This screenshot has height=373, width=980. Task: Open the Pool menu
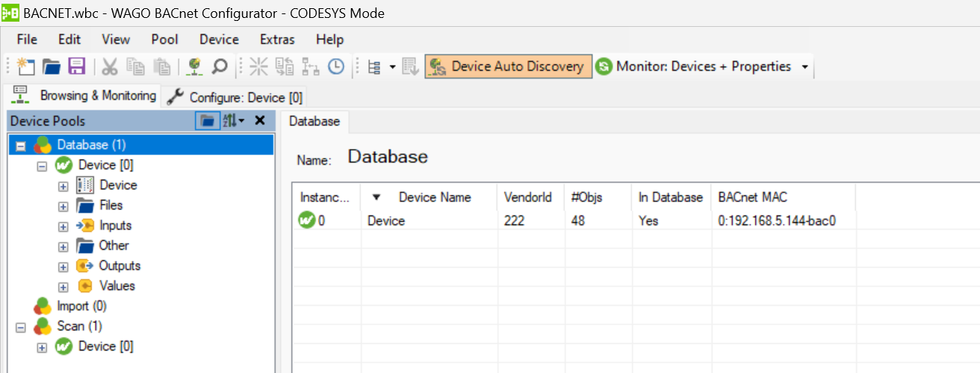pyautogui.click(x=164, y=40)
